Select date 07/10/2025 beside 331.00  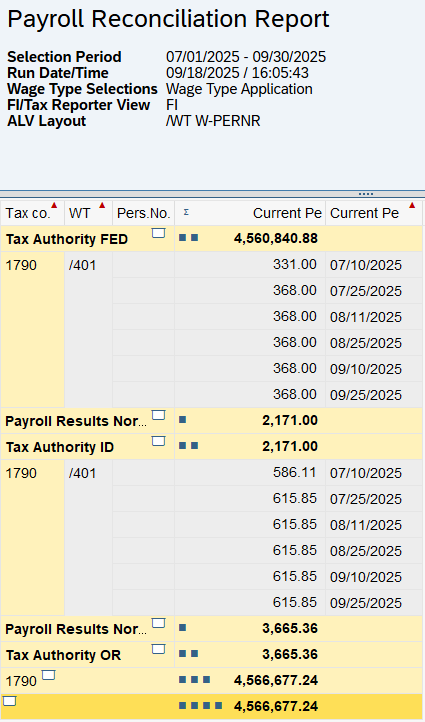[x=374, y=265]
